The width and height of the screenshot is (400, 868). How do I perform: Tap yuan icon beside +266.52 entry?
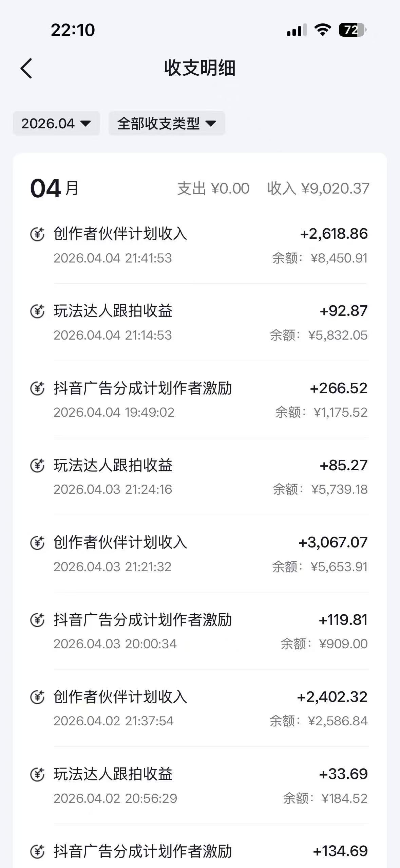37,388
